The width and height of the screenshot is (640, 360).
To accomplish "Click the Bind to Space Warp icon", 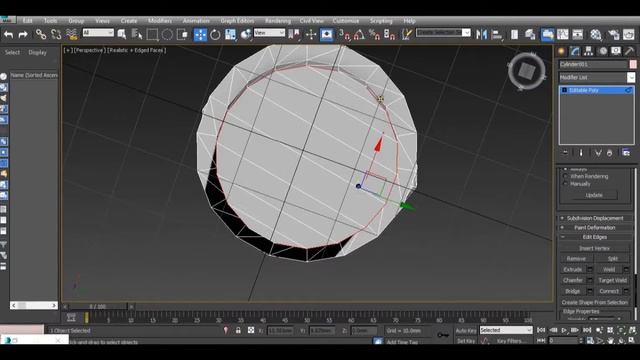I will [72, 35].
